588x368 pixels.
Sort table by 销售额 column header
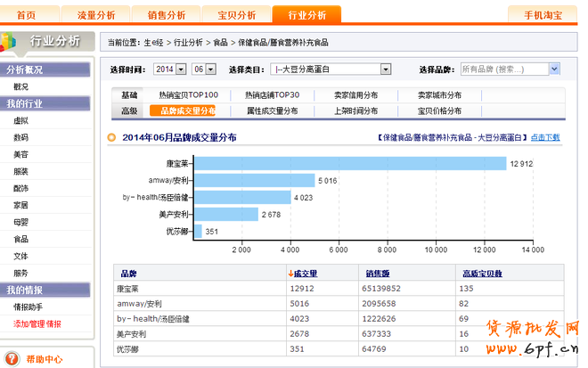(x=379, y=272)
